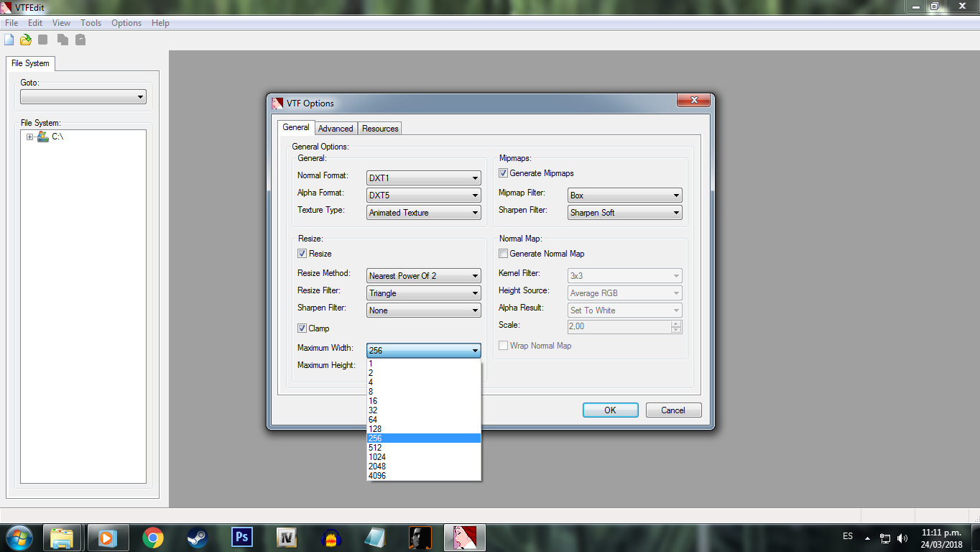The width and height of the screenshot is (980, 552).
Task: Open the taskbar clock and date
Action: click(942, 538)
